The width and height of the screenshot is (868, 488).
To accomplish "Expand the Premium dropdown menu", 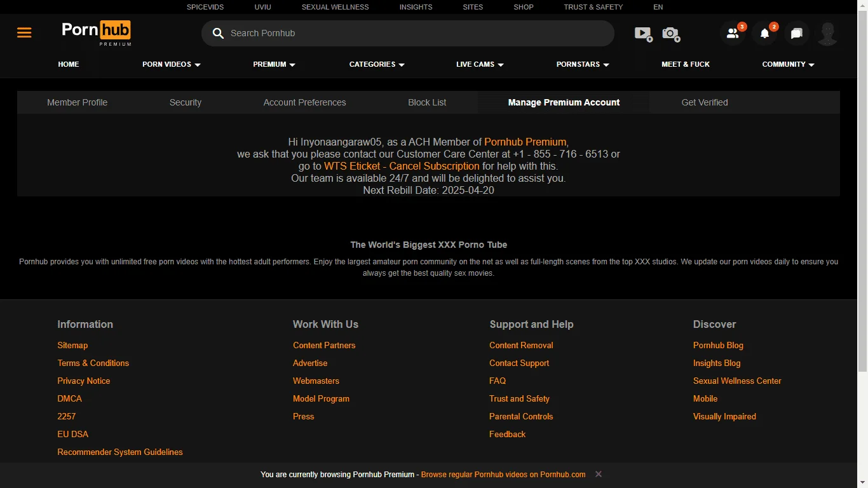I will (x=274, y=64).
